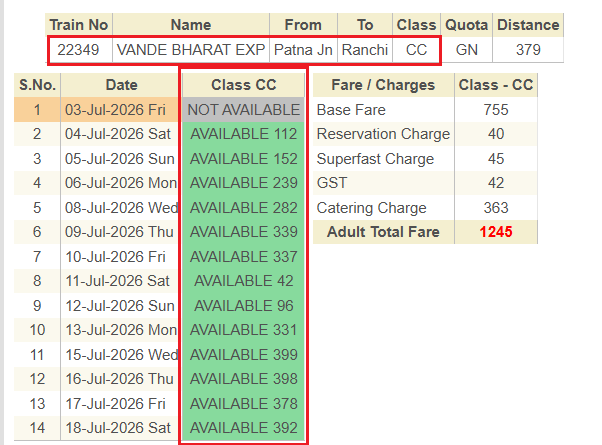602x445 pixels.
Task: Click the Adult Total Fare label
Action: (x=383, y=232)
